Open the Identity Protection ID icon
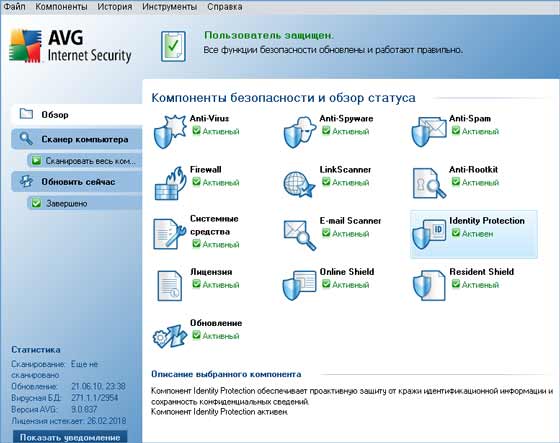 [429, 234]
